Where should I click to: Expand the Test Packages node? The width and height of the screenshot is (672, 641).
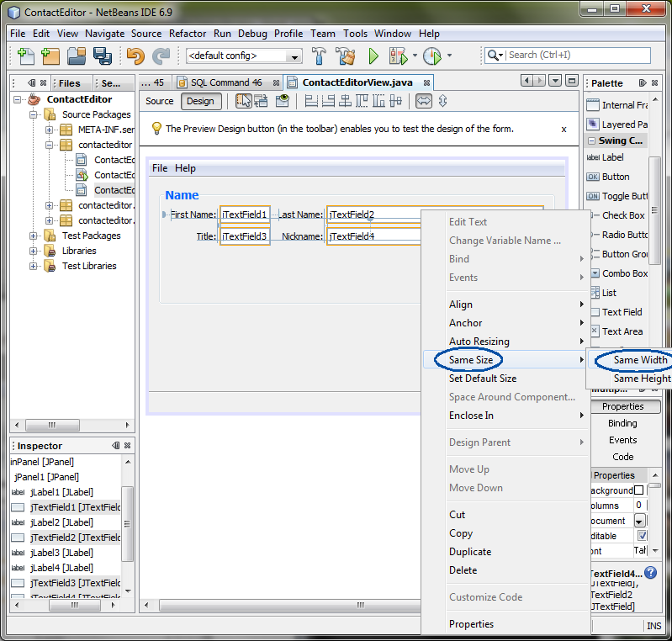coord(33,236)
